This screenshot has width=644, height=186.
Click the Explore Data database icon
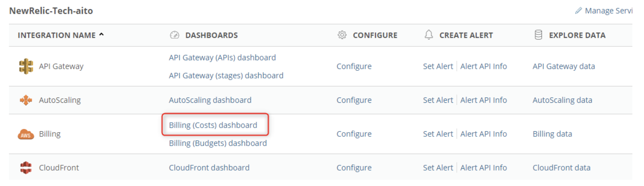[x=538, y=35]
